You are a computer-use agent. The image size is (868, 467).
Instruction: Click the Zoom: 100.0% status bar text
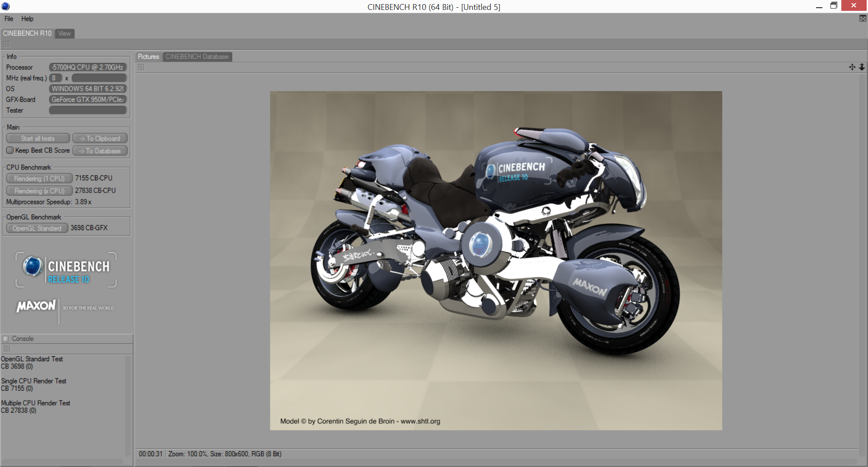188,454
